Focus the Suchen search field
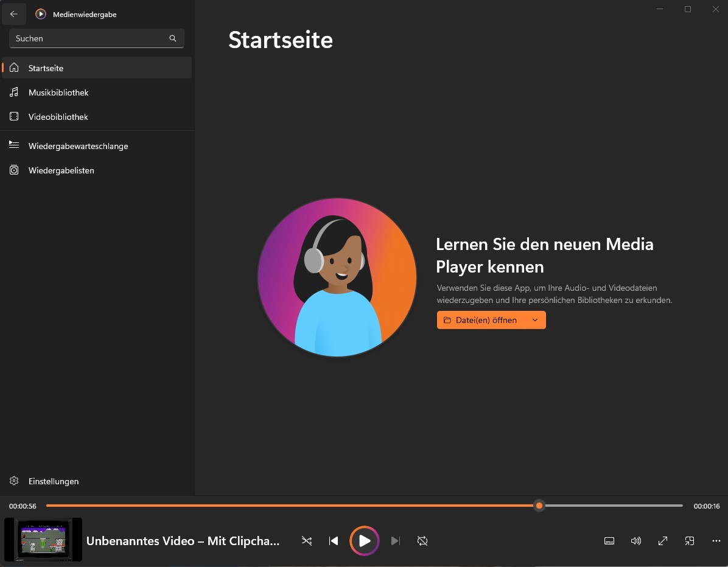 click(x=97, y=38)
